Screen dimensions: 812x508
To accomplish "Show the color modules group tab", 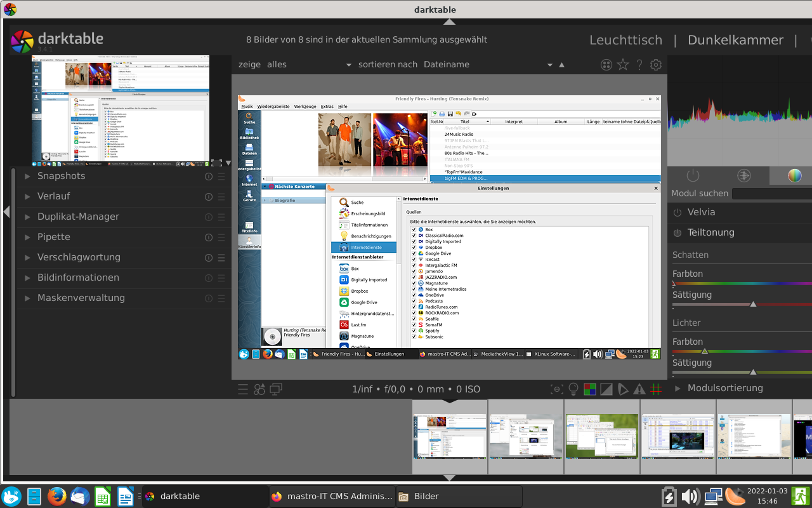I will (x=794, y=176).
